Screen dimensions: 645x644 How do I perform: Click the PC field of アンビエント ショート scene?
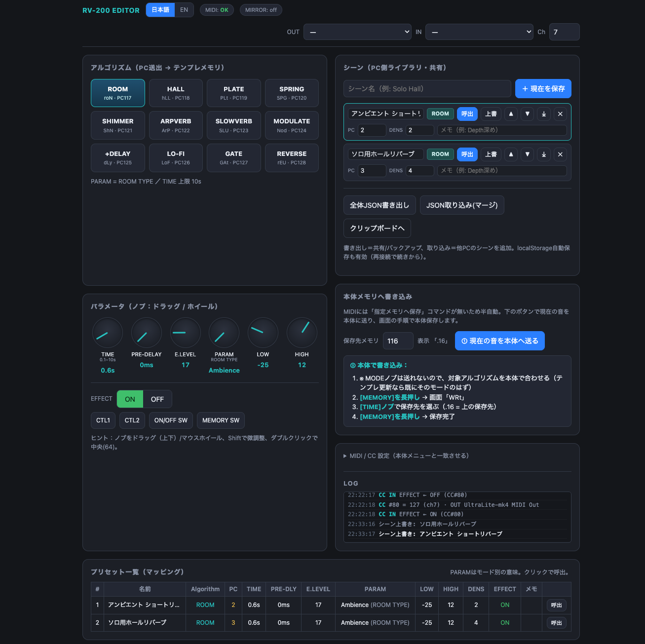coord(372,130)
